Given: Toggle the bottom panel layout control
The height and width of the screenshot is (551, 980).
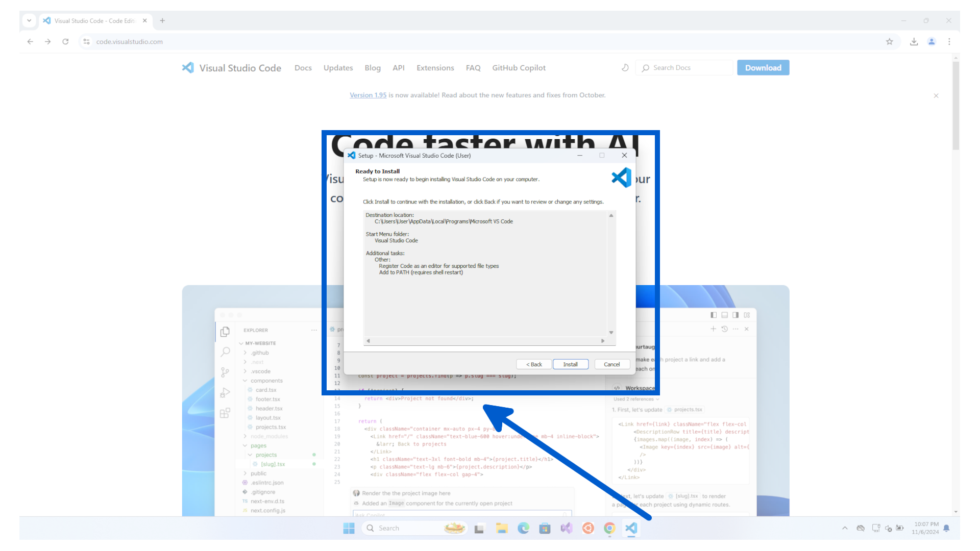Looking at the screenshot, I should 725,315.
